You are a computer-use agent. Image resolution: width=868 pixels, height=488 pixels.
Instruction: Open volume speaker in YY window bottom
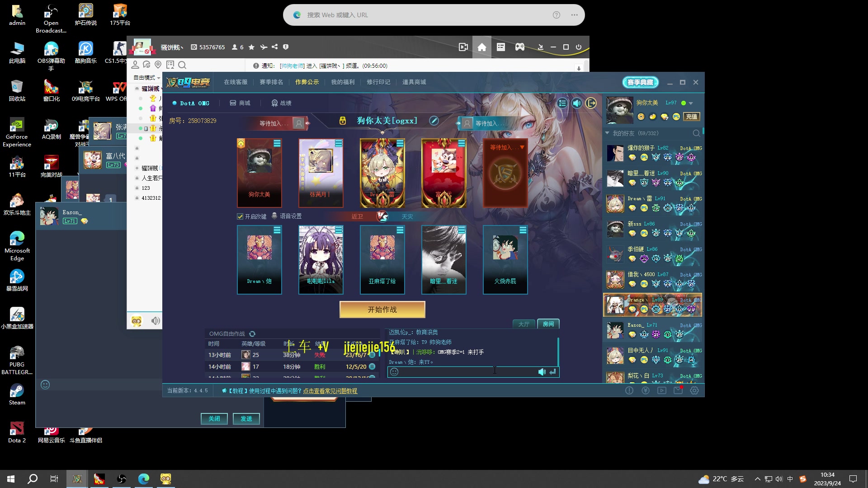[x=156, y=321]
